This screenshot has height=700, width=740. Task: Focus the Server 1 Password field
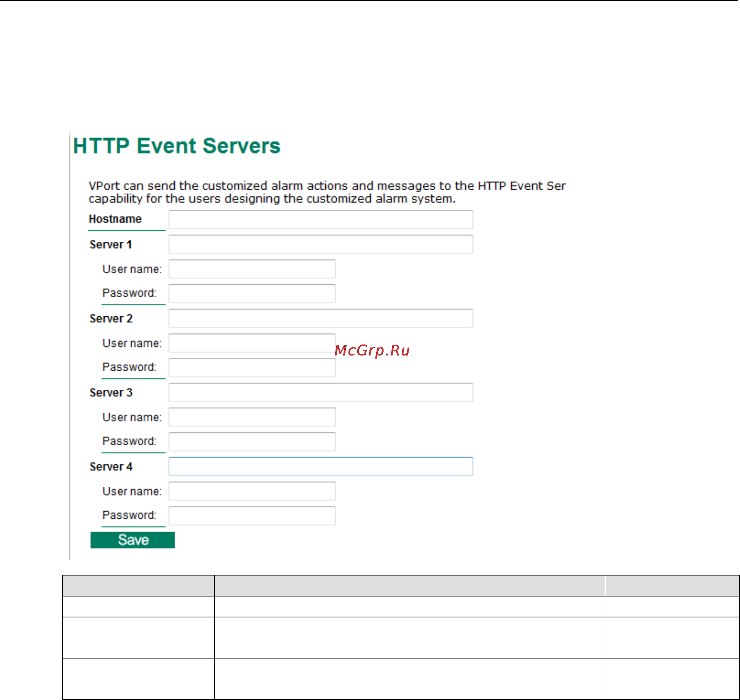tap(252, 293)
